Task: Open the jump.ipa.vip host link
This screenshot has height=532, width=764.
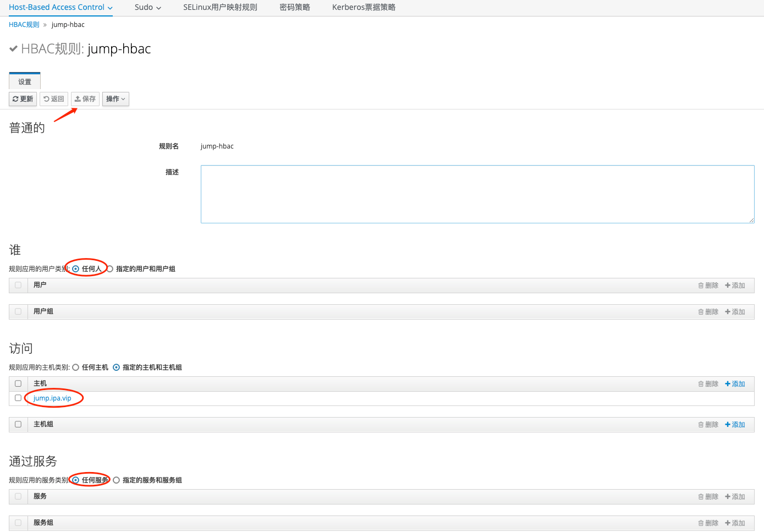Action: click(x=52, y=398)
